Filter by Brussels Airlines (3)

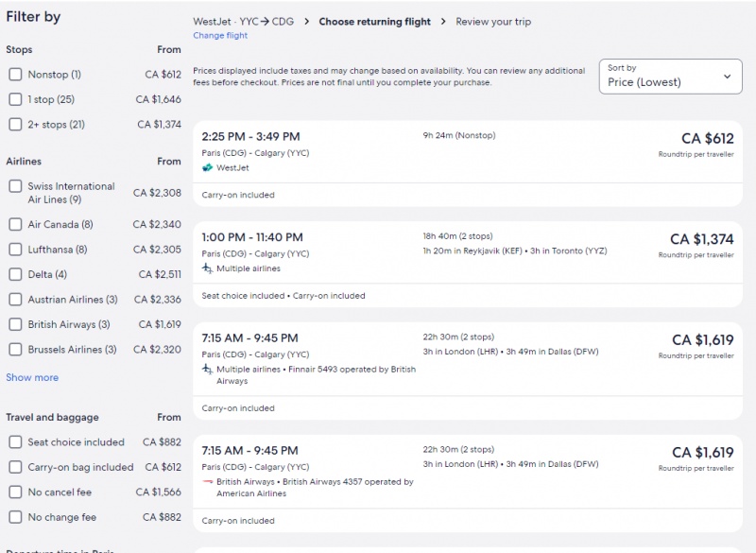pos(15,349)
